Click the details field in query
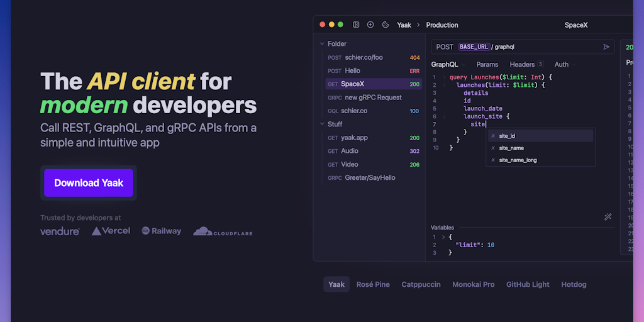The height and width of the screenshot is (322, 644). [475, 93]
